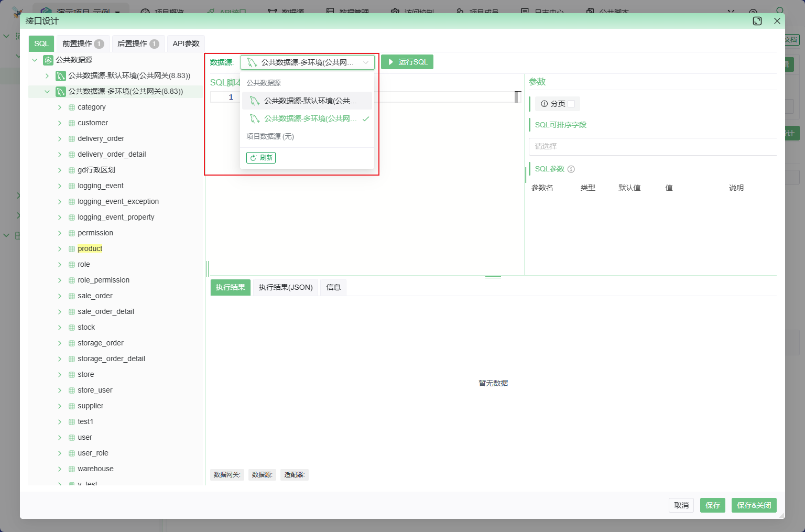This screenshot has height=532, width=805.
Task: Enable the 分页 pagination checkbox
Action: click(571, 104)
